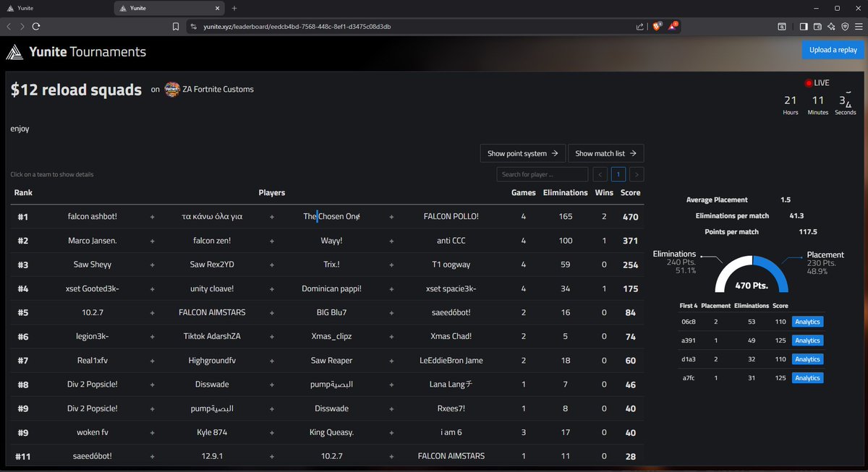Open Show point system

pos(522,153)
